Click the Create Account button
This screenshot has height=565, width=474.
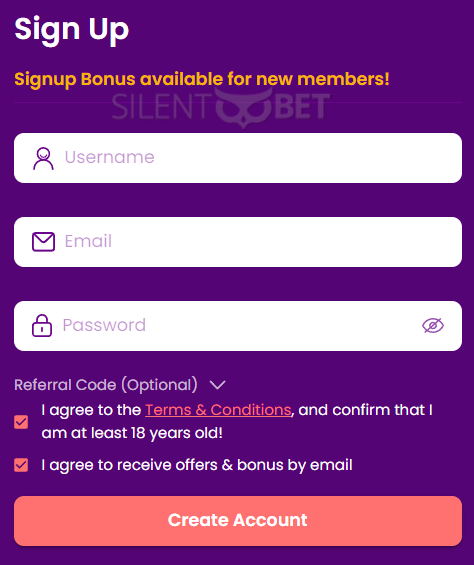(238, 521)
